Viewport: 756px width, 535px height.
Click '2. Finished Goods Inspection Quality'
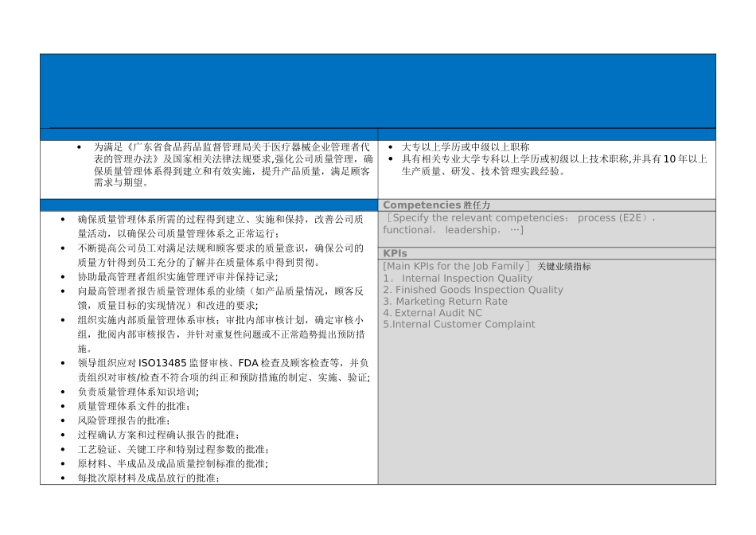point(473,290)
